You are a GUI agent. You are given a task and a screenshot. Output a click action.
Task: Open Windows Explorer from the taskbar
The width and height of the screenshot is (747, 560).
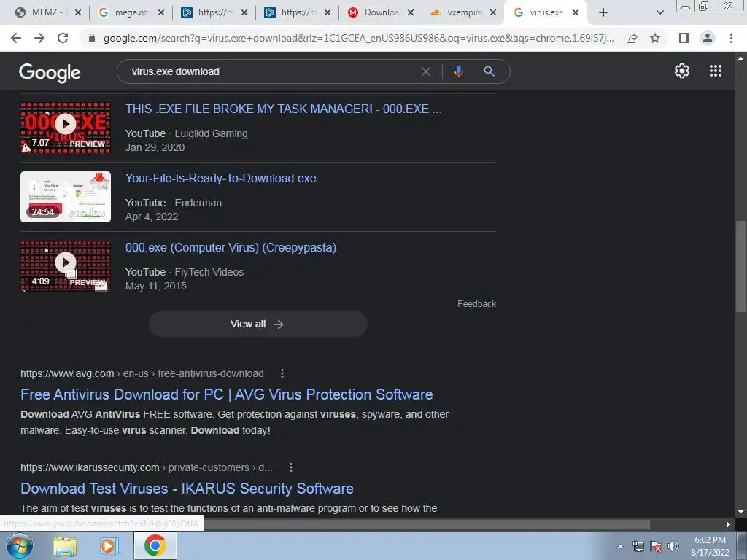65,546
